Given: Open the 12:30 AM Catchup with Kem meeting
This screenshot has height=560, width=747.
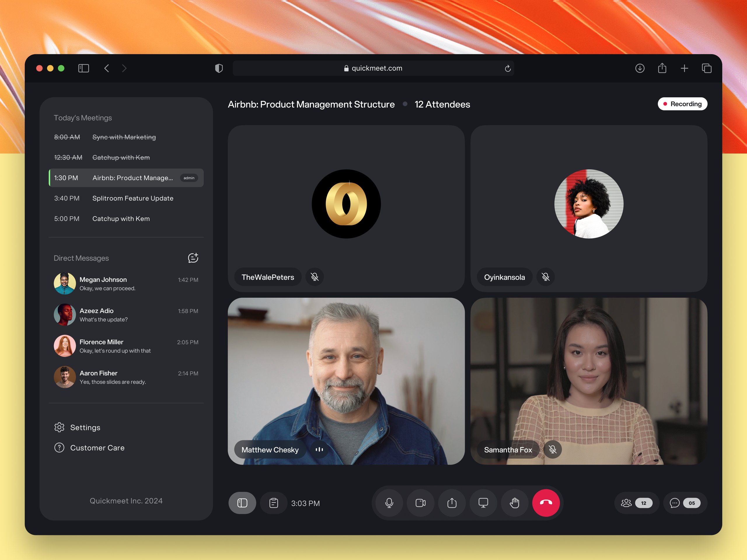Looking at the screenshot, I should coord(126,157).
